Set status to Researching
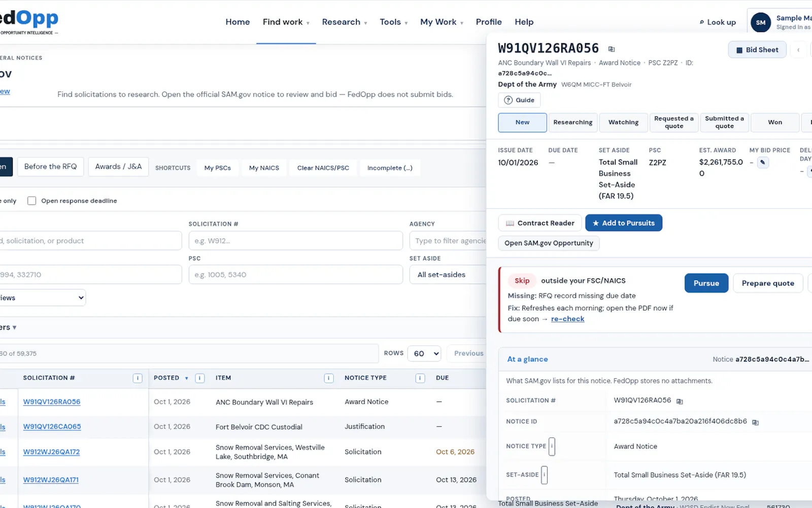Image resolution: width=812 pixels, height=508 pixels. 573,122
